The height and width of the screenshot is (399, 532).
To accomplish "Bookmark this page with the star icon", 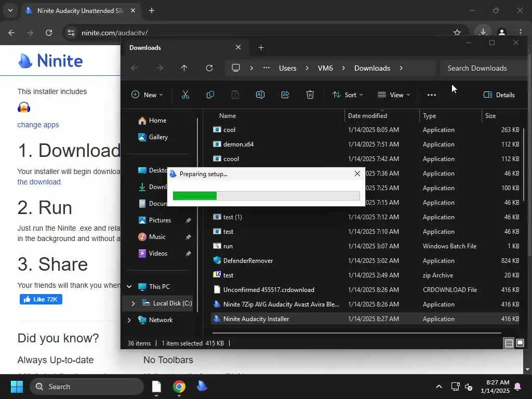I will 457,33.
